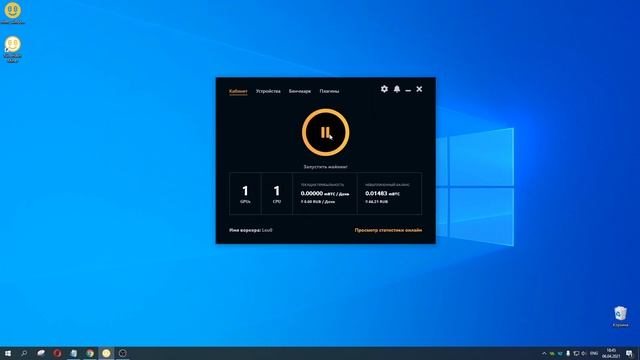Open the white chat-bubble app in taskbar

[x=41, y=353]
